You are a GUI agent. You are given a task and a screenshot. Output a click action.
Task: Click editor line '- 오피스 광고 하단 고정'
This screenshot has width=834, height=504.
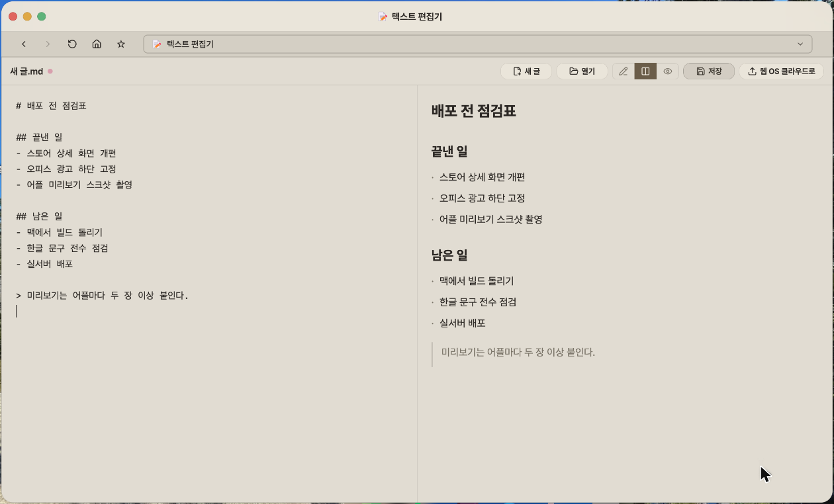click(x=66, y=169)
